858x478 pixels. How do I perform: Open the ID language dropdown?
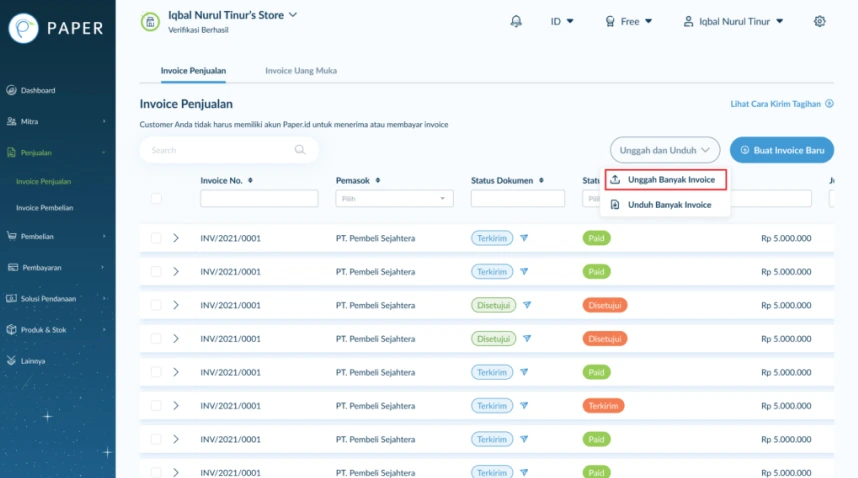click(561, 21)
